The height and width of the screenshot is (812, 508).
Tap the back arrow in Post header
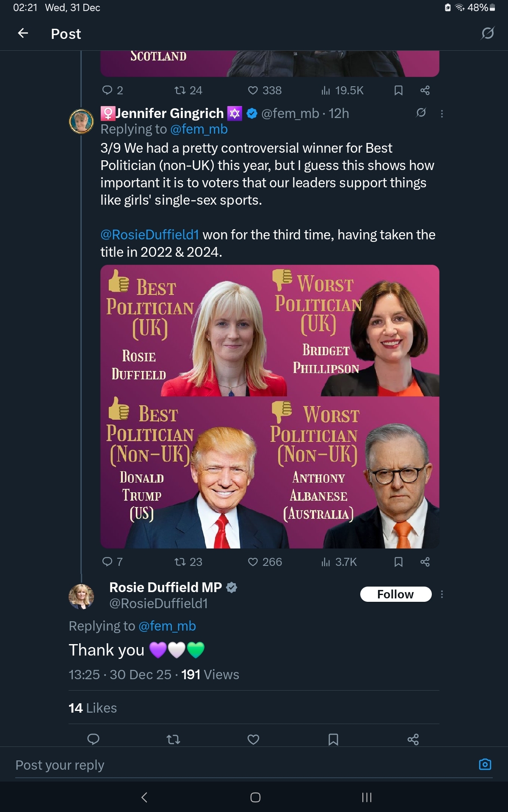click(x=23, y=33)
